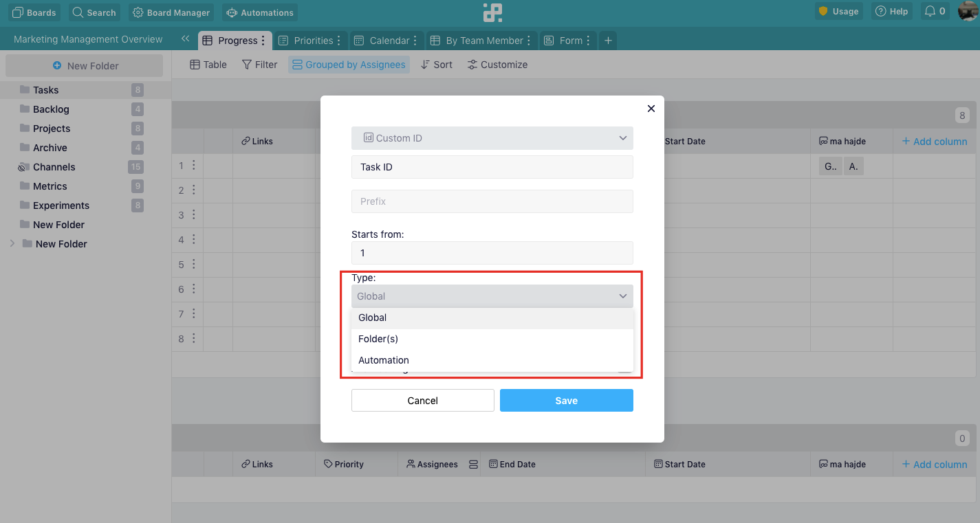Open the row 3 options menu
Image resolution: width=980 pixels, height=523 pixels.
click(194, 215)
